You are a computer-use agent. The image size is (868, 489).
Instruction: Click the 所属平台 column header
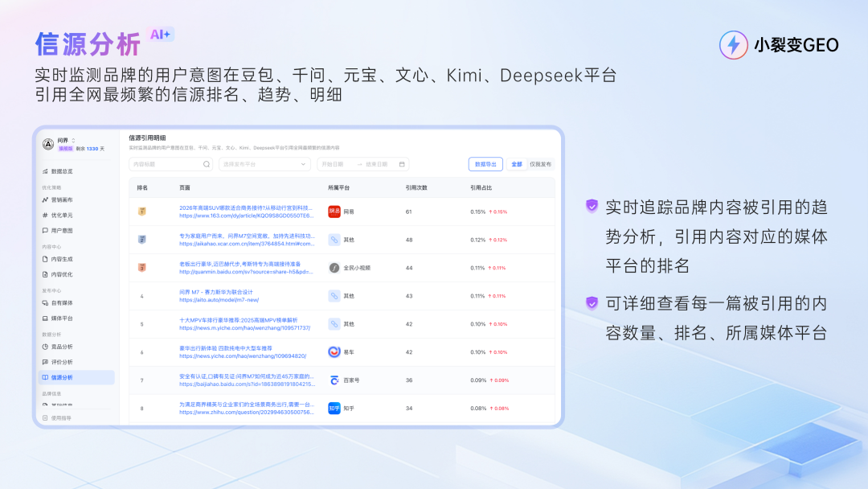tap(339, 187)
